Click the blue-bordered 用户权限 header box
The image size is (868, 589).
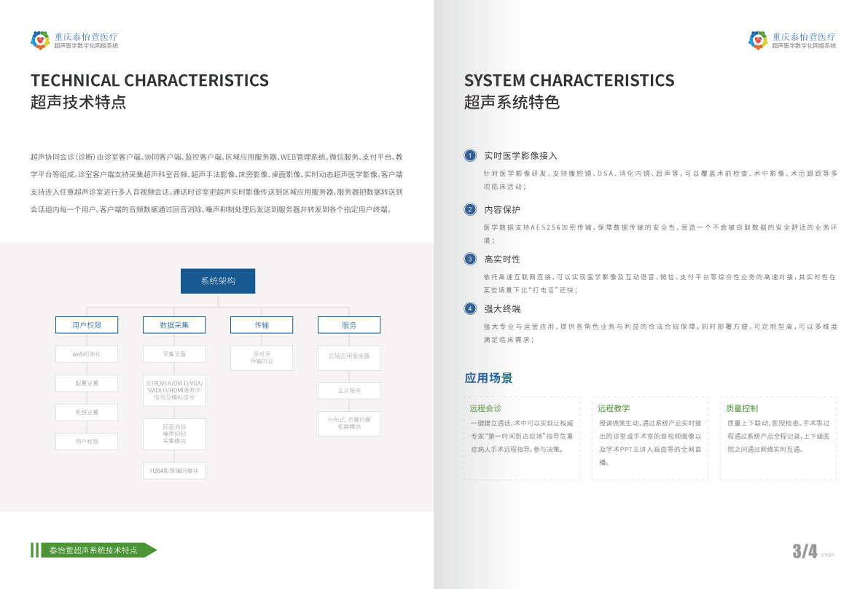pyautogui.click(x=87, y=325)
